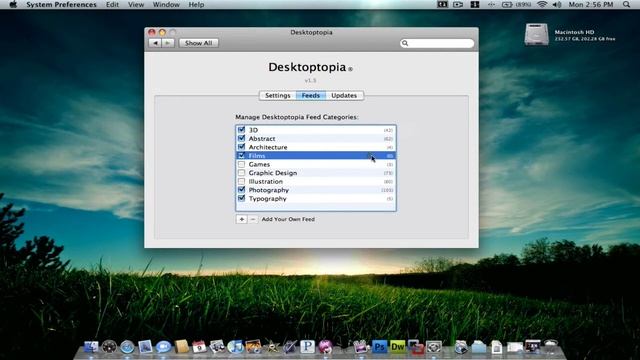Open Dashboard from the Dock
The height and width of the screenshot is (360, 640).
pyautogui.click(x=109, y=347)
